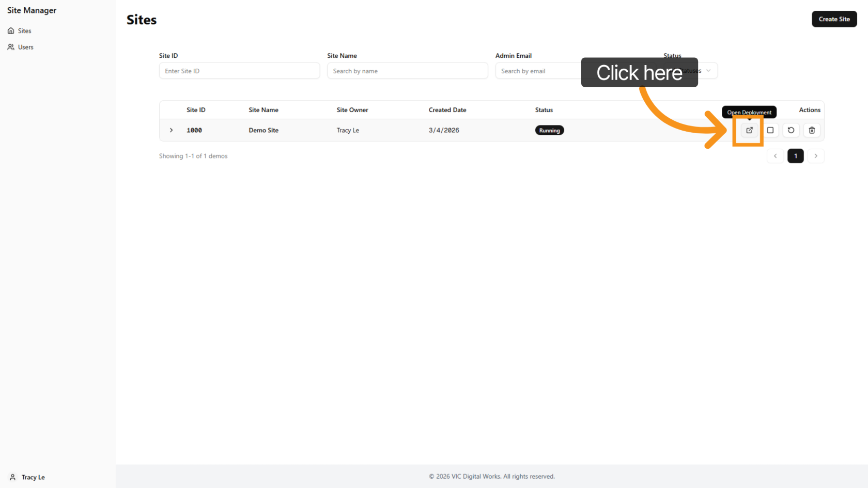Focus the Search by email field
This screenshot has height=488, width=868.
click(x=537, y=71)
